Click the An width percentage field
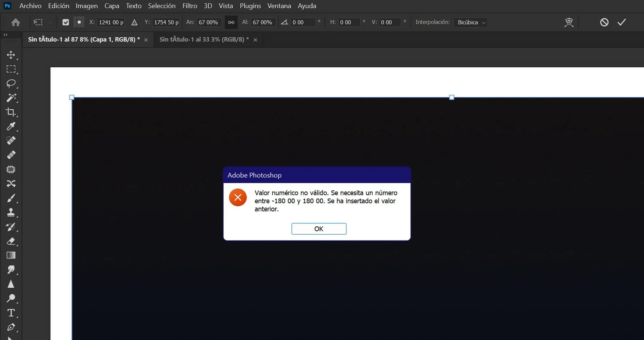The image size is (644, 340). click(209, 22)
